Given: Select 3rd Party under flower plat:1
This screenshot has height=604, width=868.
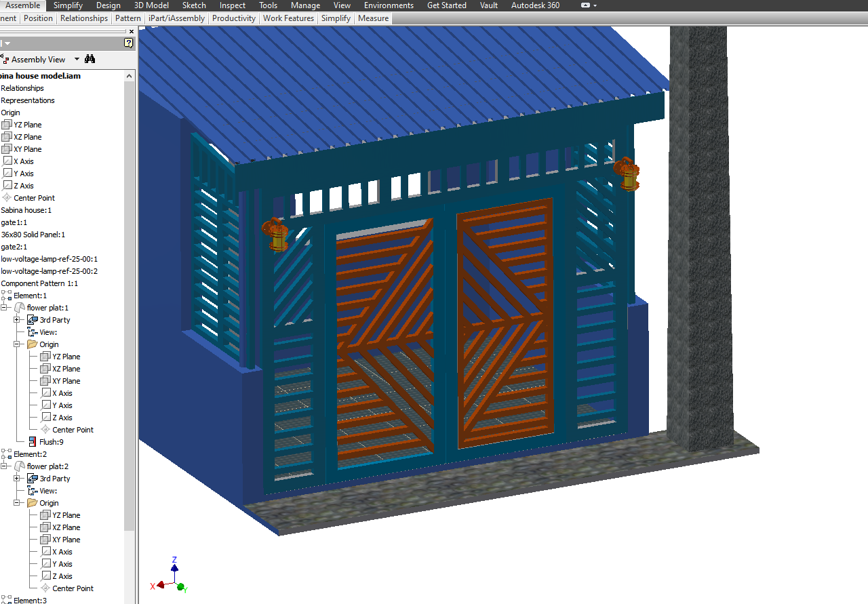Looking at the screenshot, I should tap(49, 320).
